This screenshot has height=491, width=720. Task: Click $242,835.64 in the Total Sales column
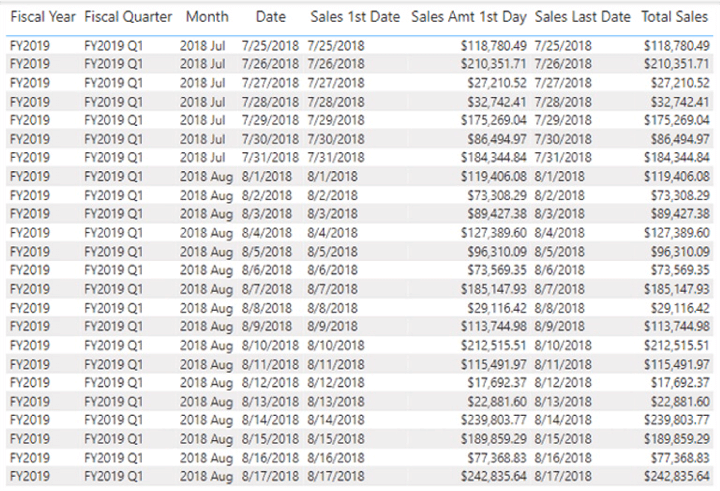pos(677,476)
